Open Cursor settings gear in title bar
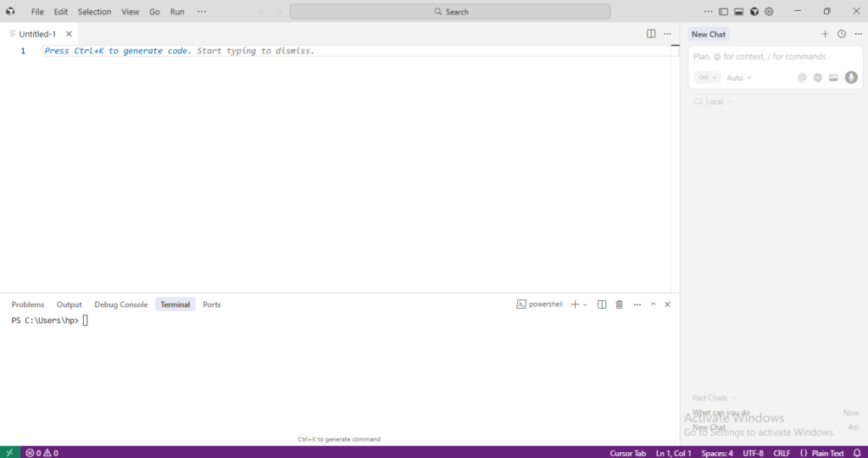This screenshot has width=868, height=458. coord(769,12)
